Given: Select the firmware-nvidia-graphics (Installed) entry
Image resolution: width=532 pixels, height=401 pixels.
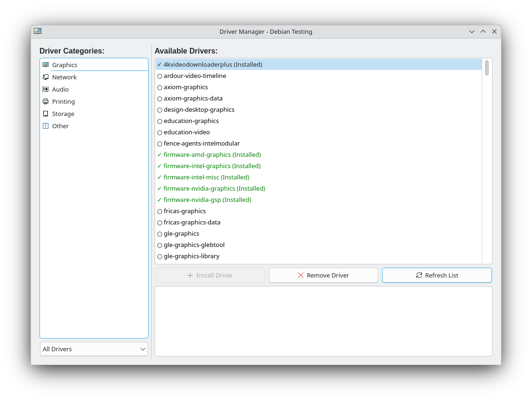Looking at the screenshot, I should pos(319,188).
